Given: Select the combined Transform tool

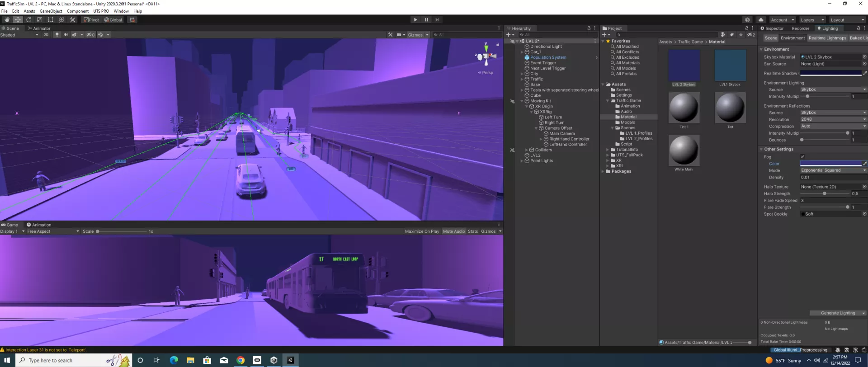Looking at the screenshot, I should click(61, 20).
